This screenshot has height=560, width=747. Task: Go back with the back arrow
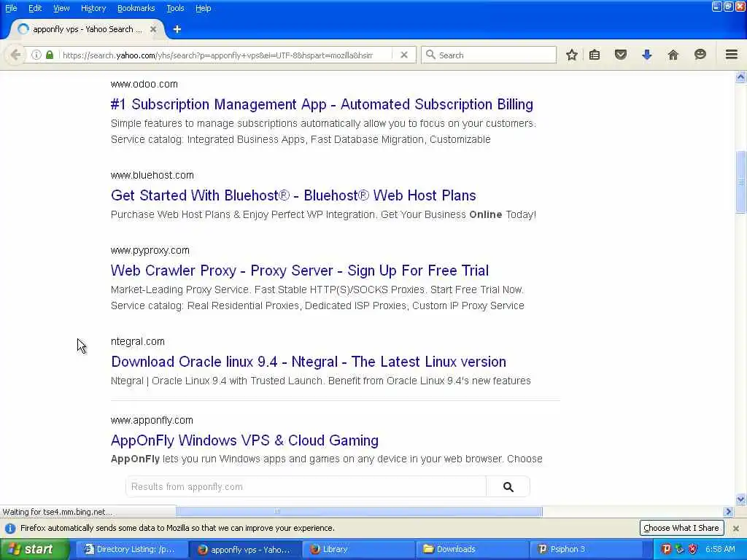[x=15, y=55]
